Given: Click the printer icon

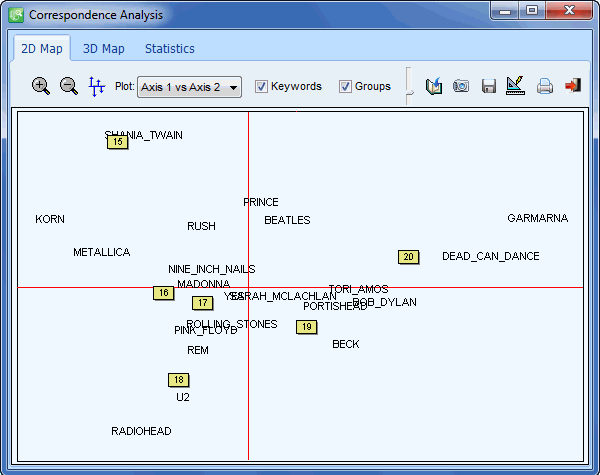Looking at the screenshot, I should tap(545, 87).
